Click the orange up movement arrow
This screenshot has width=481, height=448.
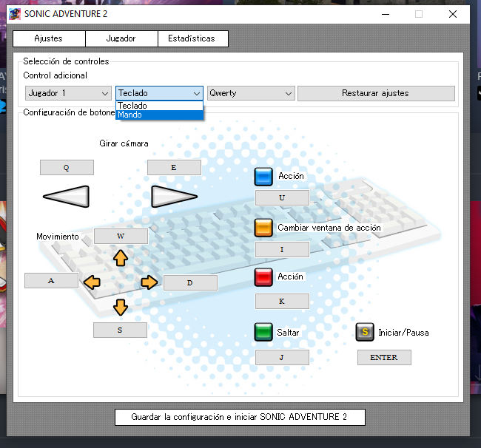(x=121, y=258)
